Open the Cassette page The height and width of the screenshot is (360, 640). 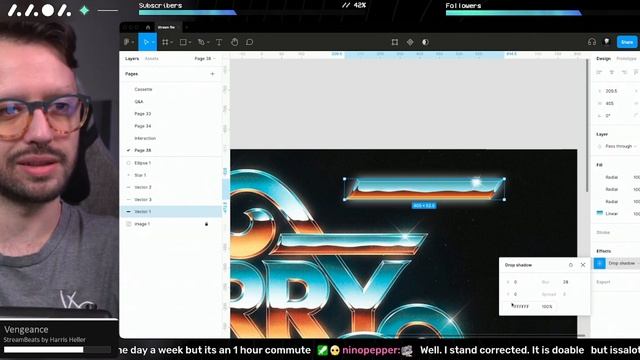[143, 89]
